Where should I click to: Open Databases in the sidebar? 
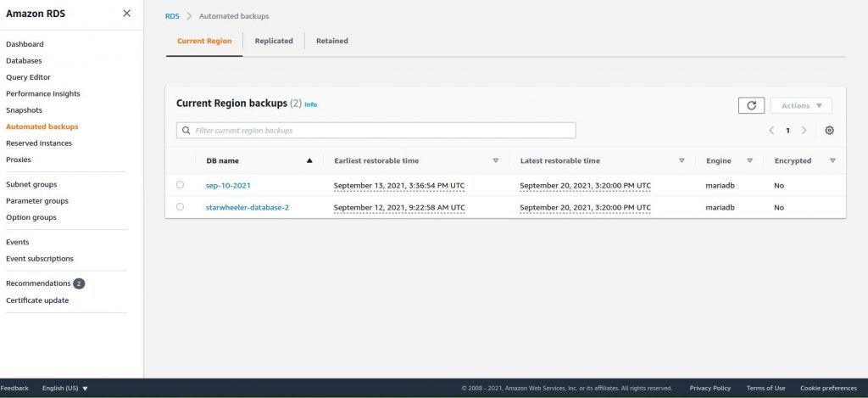(24, 60)
